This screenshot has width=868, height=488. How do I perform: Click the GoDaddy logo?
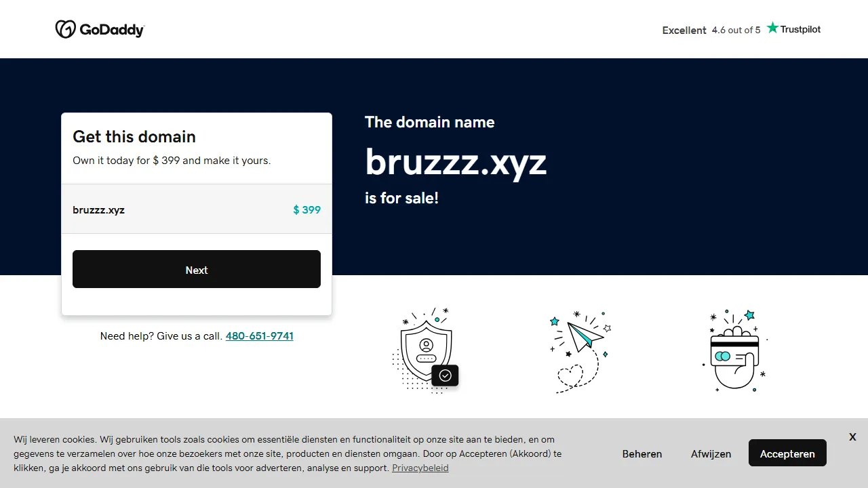pyautogui.click(x=100, y=28)
